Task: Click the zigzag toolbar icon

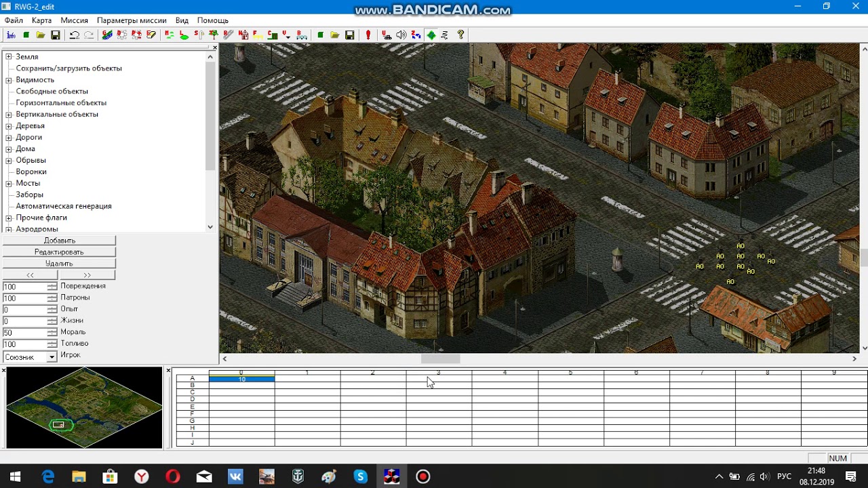Action: [445, 35]
